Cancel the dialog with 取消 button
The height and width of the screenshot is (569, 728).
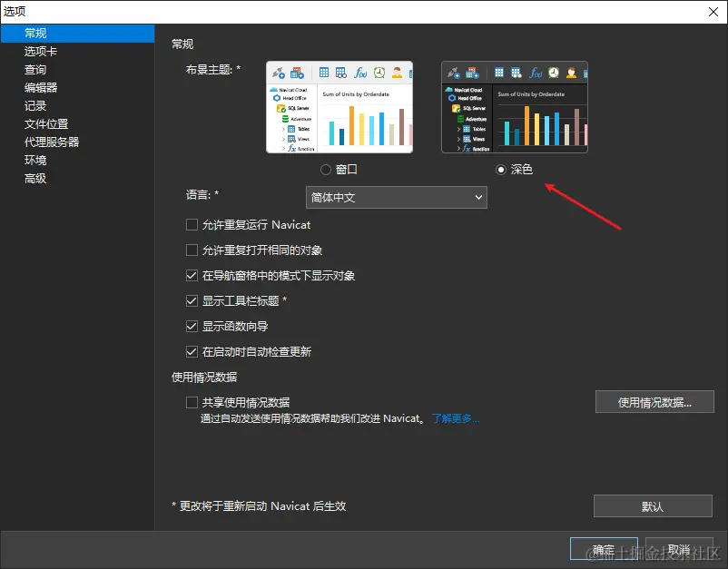tap(679, 550)
